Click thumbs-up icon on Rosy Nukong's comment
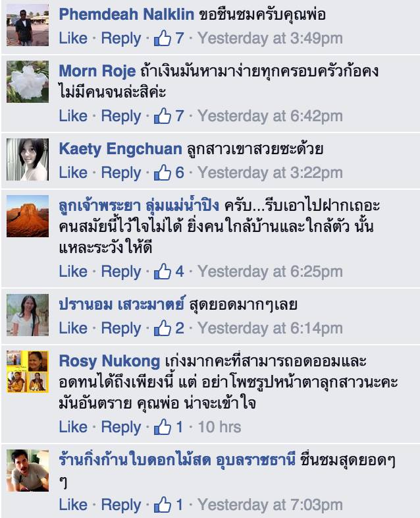Image resolution: width=420 pixels, height=518 pixels. point(163,427)
